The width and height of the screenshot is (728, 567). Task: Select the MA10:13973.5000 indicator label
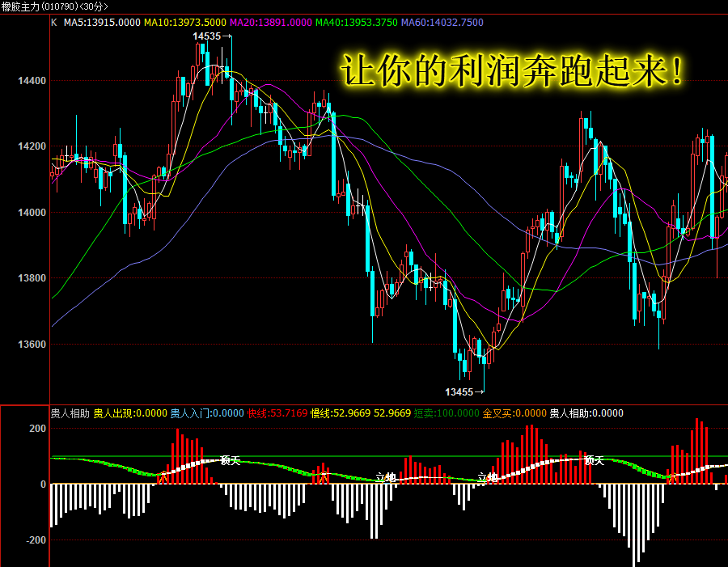(184, 23)
